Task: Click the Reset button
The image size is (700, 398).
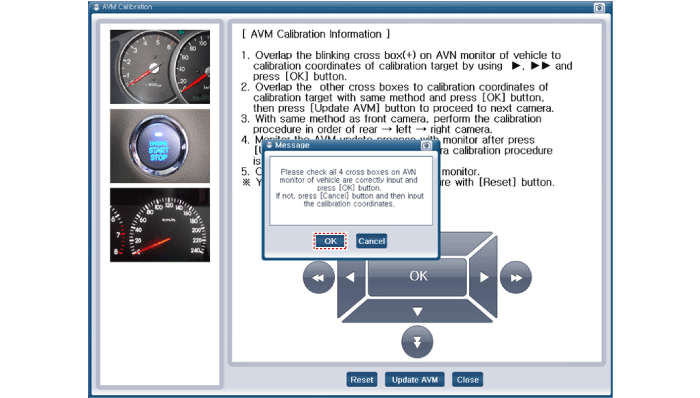Action: [x=362, y=380]
